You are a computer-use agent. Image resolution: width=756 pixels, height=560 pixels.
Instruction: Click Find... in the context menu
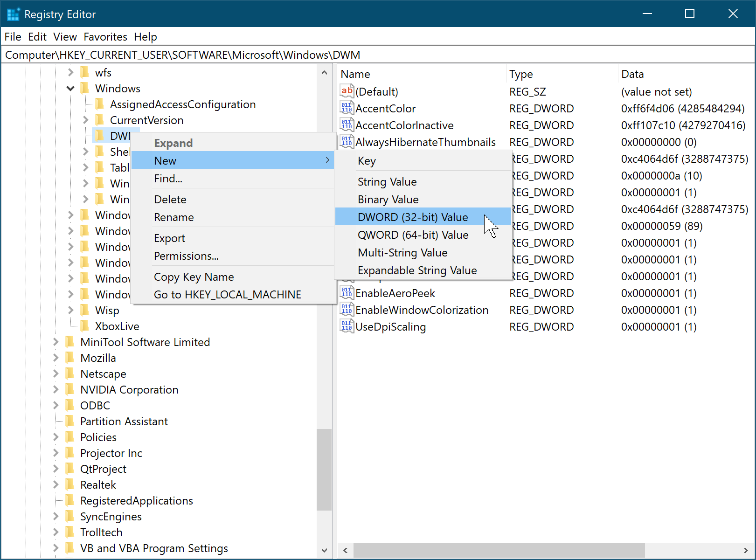pyautogui.click(x=233, y=178)
